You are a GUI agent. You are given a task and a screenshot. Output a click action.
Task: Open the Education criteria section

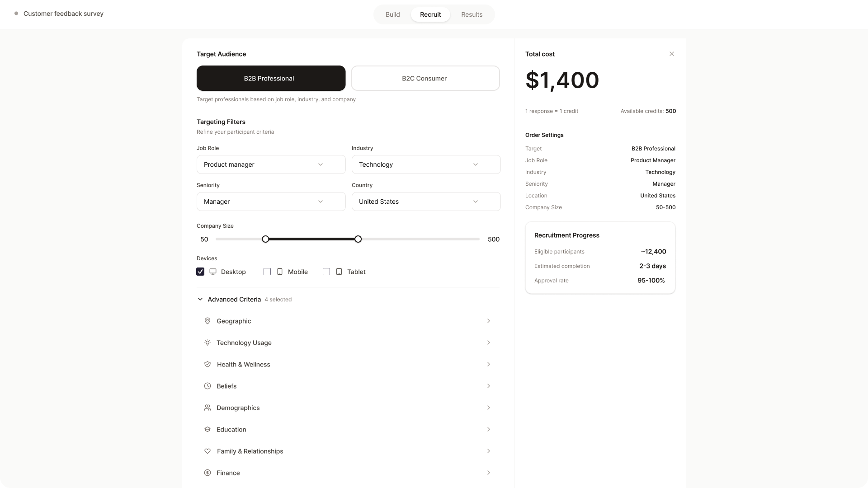pos(347,429)
